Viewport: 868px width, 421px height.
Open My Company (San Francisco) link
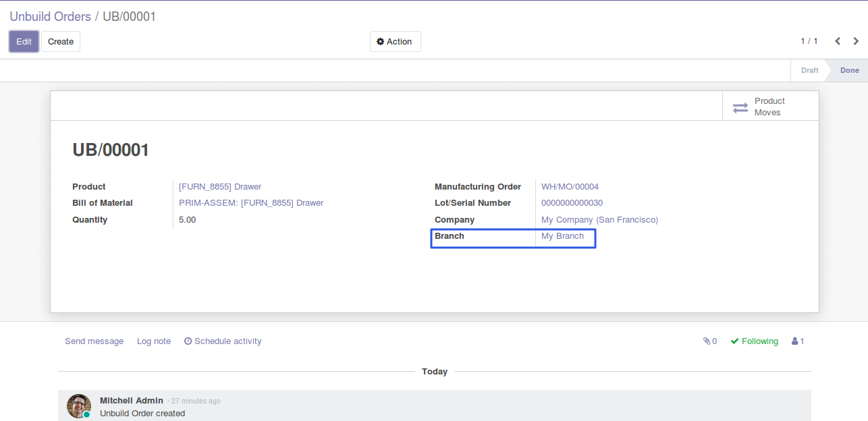point(599,220)
